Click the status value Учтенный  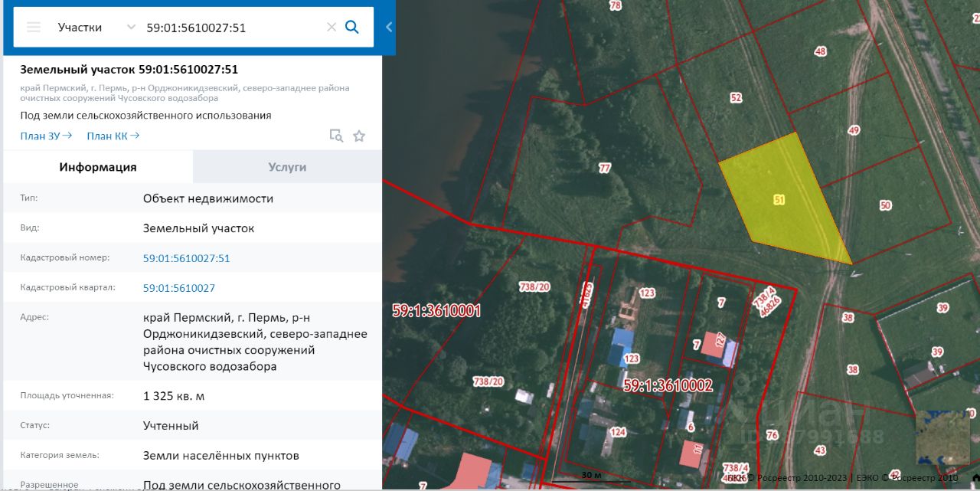pos(171,425)
